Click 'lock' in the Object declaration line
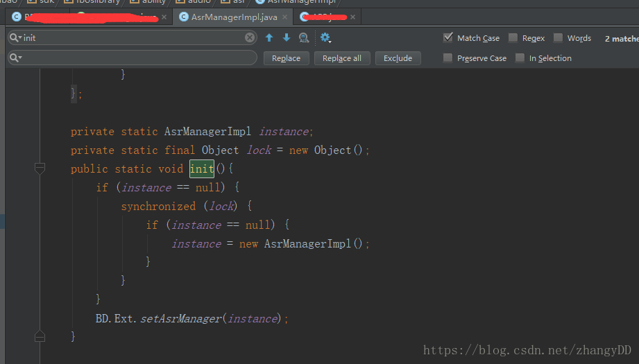Viewport: 639px width, 364px height. tap(259, 150)
